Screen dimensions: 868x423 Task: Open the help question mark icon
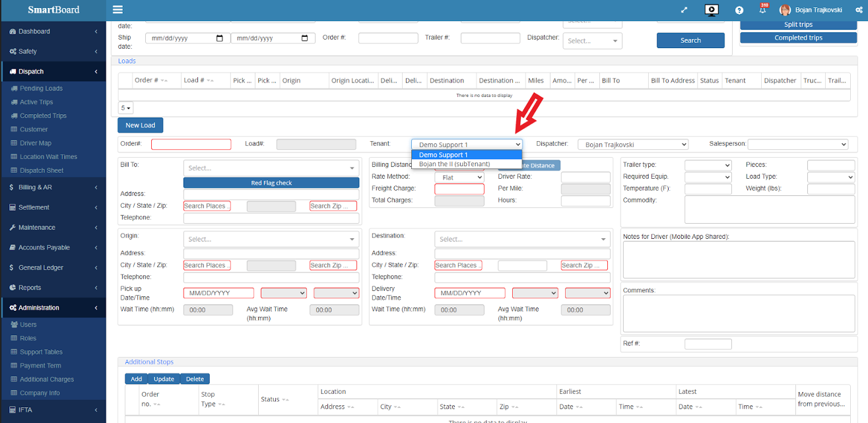pos(739,10)
